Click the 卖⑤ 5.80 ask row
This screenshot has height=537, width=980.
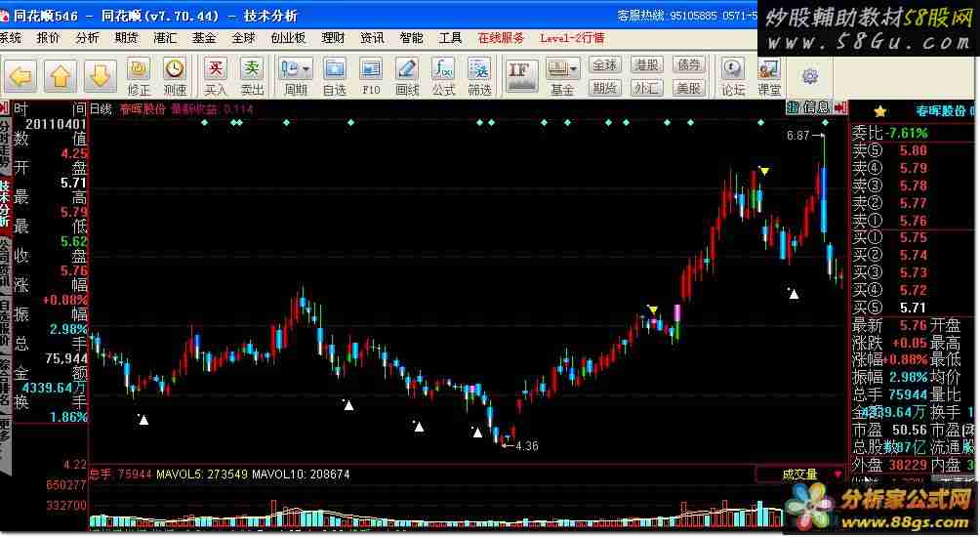click(913, 150)
